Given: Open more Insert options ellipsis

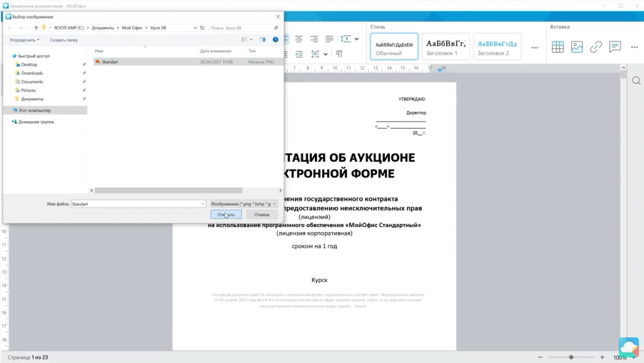Looking at the screenshot, I should pos(634,47).
